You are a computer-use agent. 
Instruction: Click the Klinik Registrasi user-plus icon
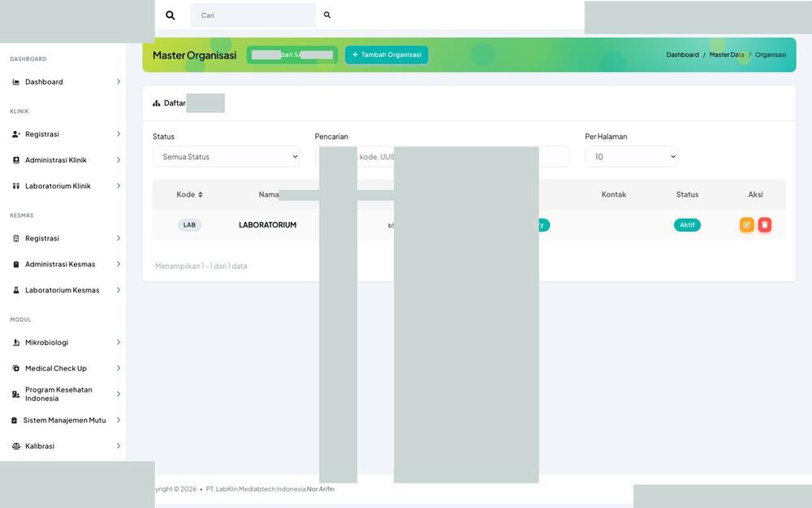(x=16, y=134)
